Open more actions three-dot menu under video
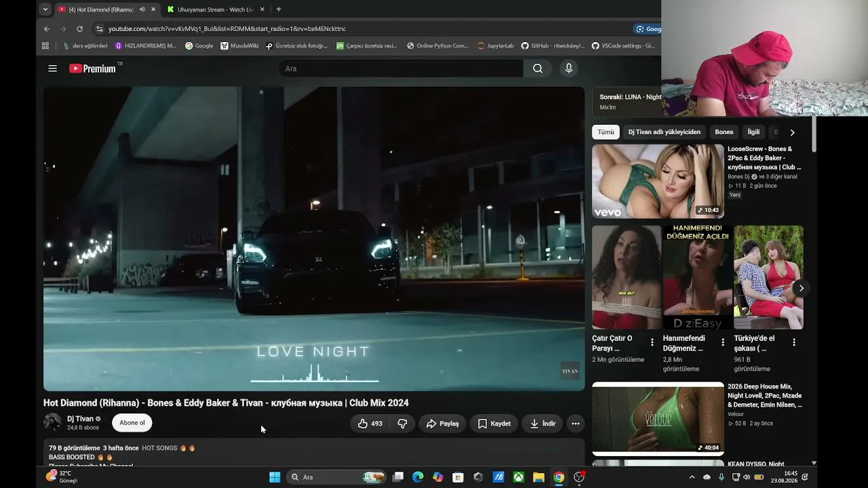The height and width of the screenshot is (488, 868). point(576,424)
